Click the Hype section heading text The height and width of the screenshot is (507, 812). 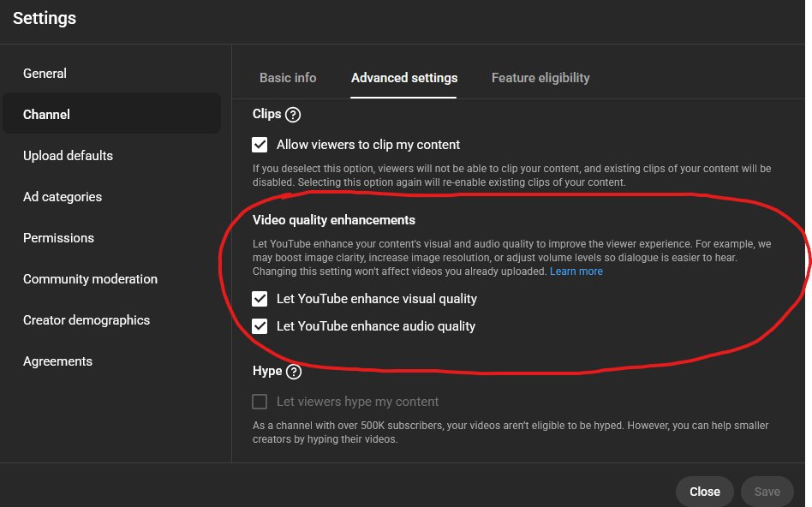(267, 371)
